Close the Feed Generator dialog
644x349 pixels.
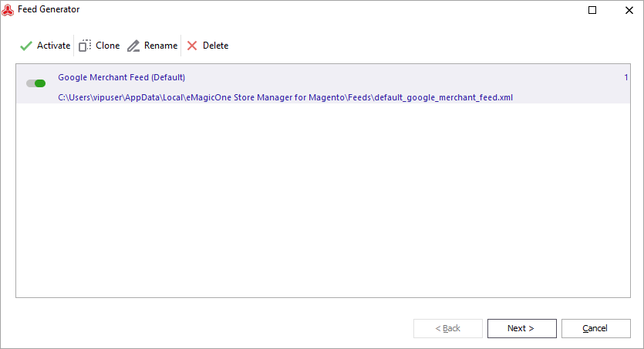[x=627, y=10]
